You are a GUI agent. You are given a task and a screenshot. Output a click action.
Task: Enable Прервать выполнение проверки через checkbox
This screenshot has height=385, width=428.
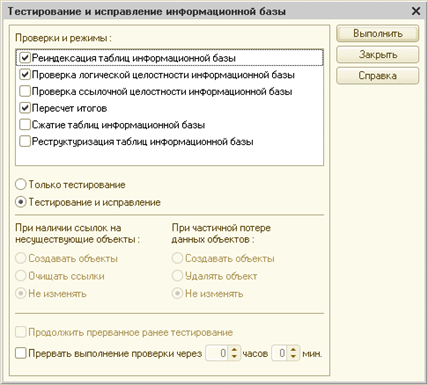click(x=21, y=353)
